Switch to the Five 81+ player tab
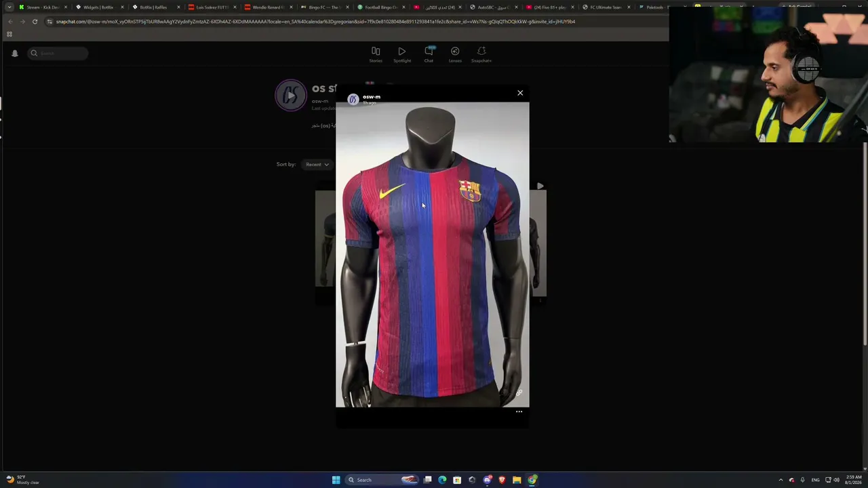The width and height of the screenshot is (868, 488). pos(549,7)
